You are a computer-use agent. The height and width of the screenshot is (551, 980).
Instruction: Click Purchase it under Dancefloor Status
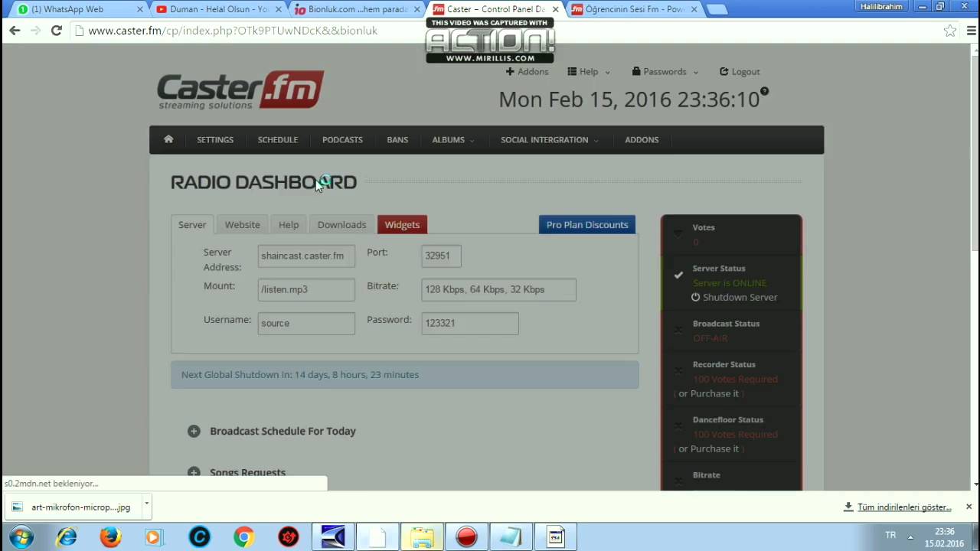coord(714,448)
